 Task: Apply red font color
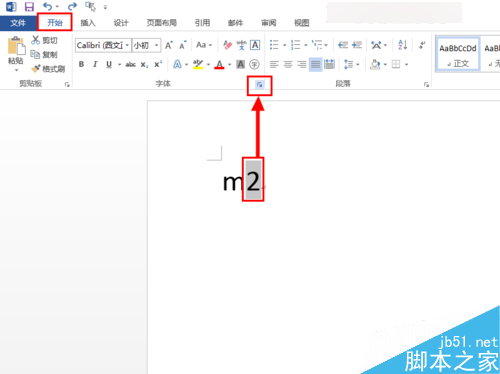219,64
